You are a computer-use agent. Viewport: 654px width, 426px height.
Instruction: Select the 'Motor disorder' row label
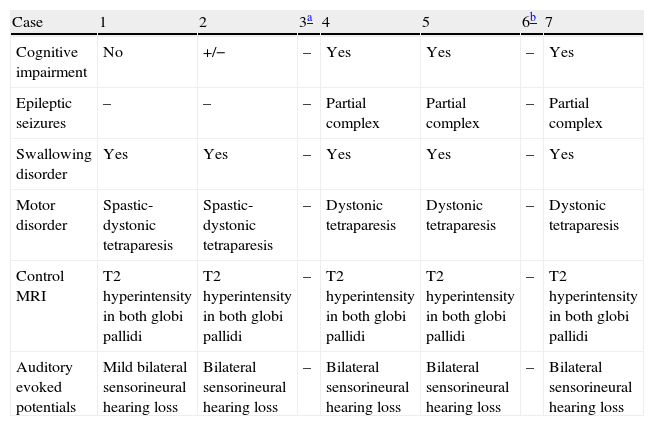point(41,215)
